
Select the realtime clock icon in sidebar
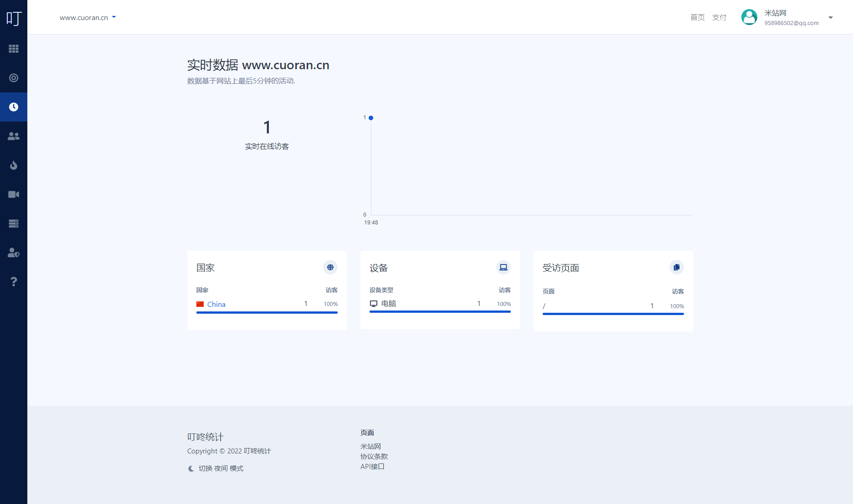point(14,107)
